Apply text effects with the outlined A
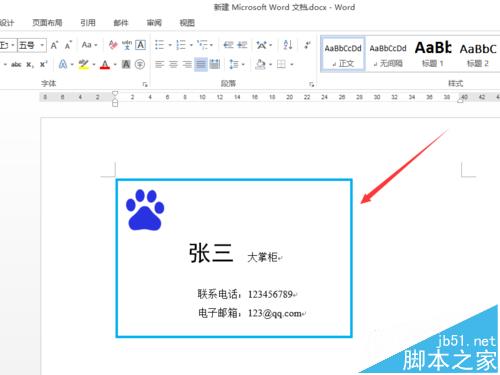 (x=63, y=64)
